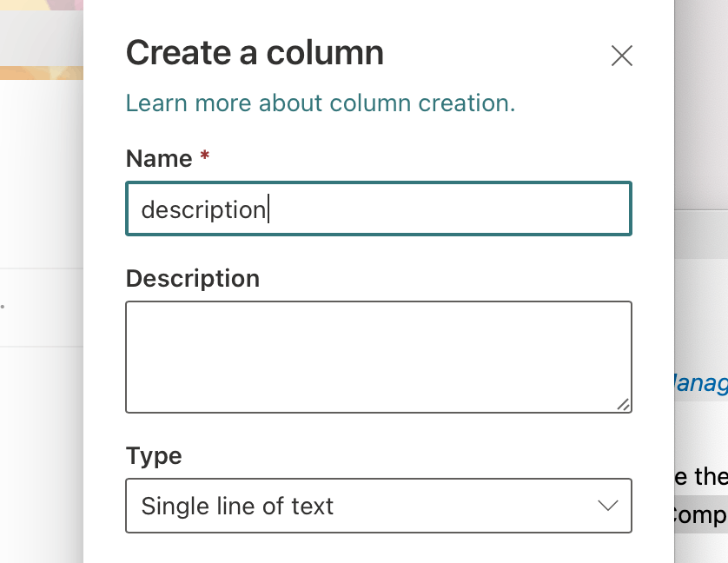
Task: Click the highlighted 'Comp' text at right edge
Action: pos(702,515)
